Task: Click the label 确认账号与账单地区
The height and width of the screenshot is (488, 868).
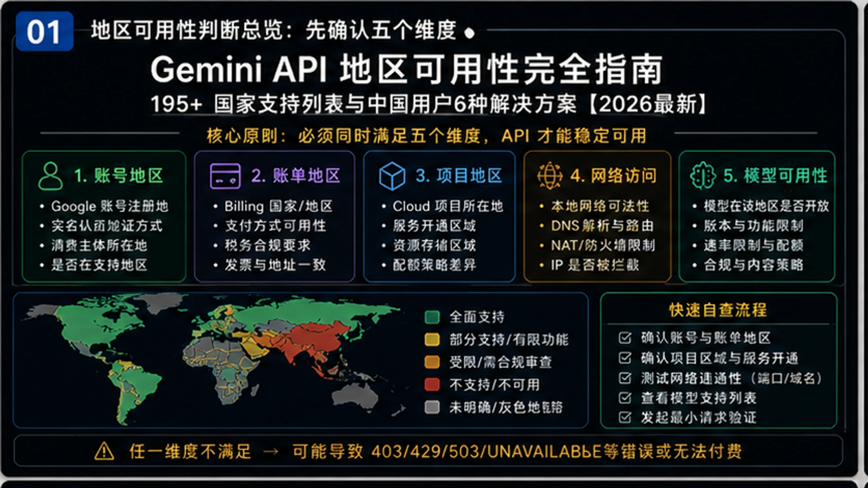Action: click(x=706, y=338)
